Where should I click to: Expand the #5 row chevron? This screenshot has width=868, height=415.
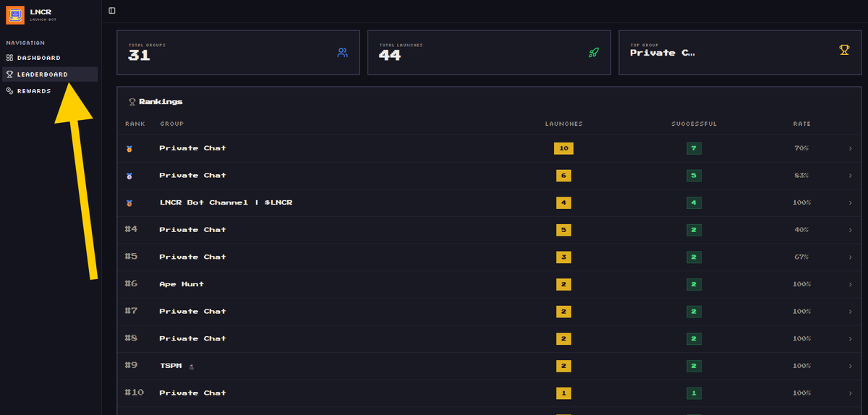point(850,257)
